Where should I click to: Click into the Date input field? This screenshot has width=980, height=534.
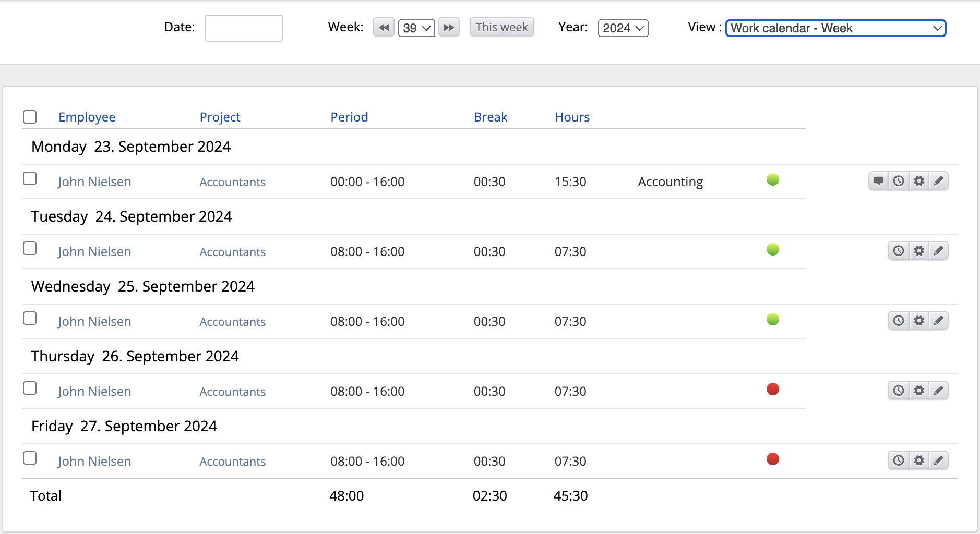(244, 28)
